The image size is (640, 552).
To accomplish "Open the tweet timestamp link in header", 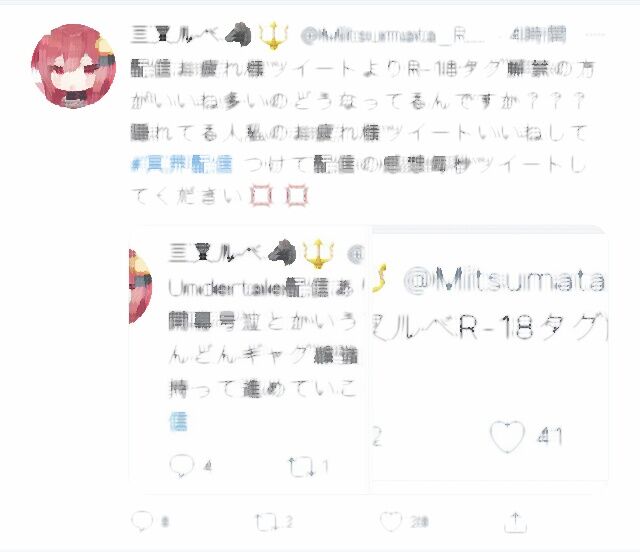I will (539, 35).
